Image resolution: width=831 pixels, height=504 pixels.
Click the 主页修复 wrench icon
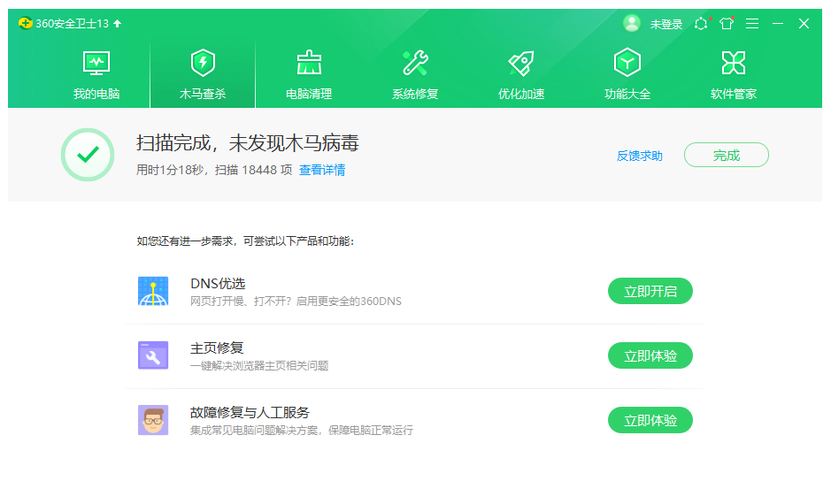[153, 355]
